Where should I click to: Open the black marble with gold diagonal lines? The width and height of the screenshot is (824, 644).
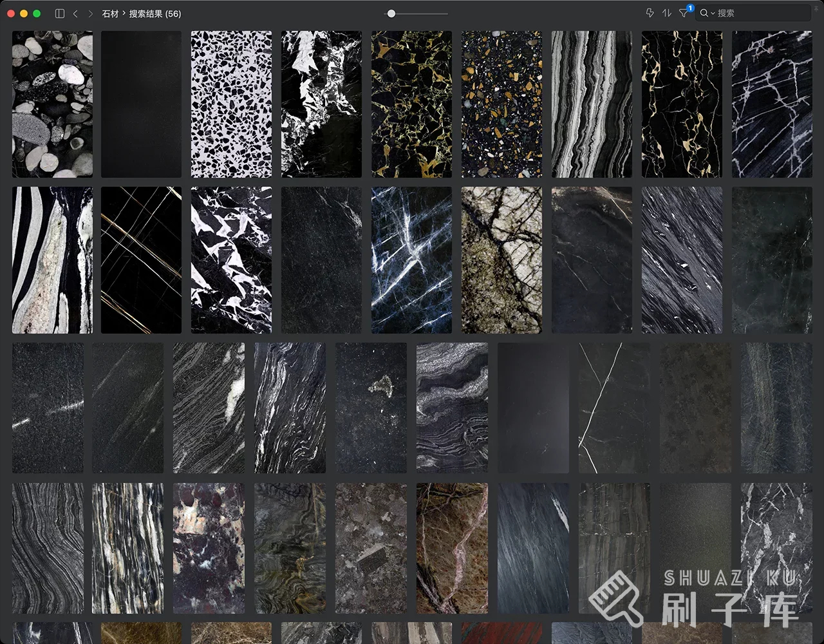tap(141, 260)
